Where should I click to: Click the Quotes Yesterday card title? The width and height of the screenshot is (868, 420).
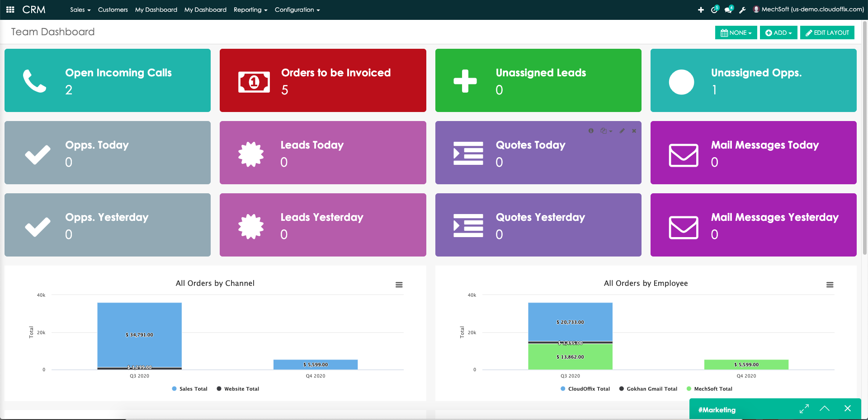click(x=540, y=217)
